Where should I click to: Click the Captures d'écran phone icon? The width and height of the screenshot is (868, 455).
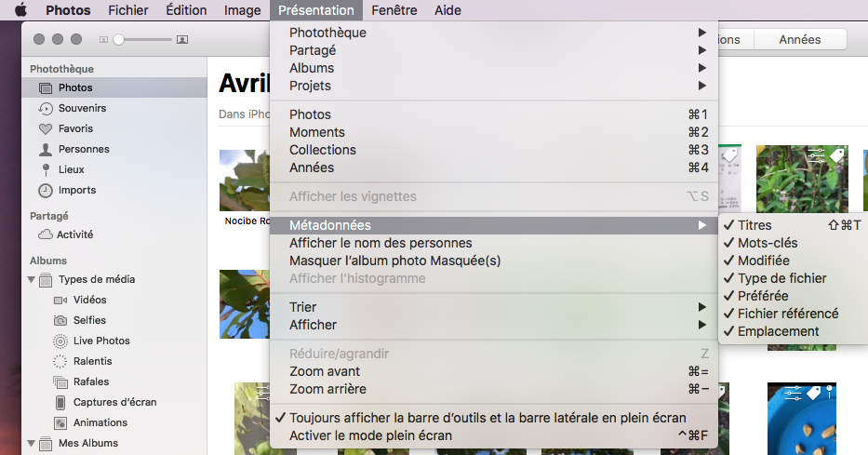(x=60, y=402)
